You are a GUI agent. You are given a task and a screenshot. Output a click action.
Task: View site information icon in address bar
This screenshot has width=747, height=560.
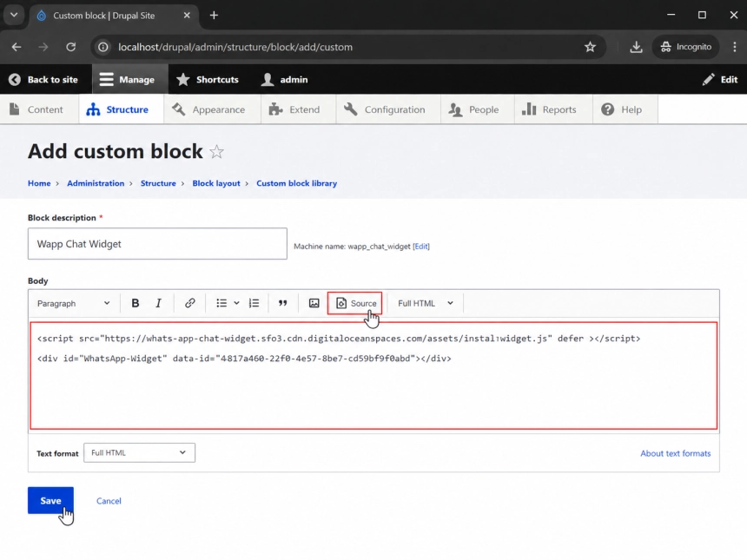(102, 47)
